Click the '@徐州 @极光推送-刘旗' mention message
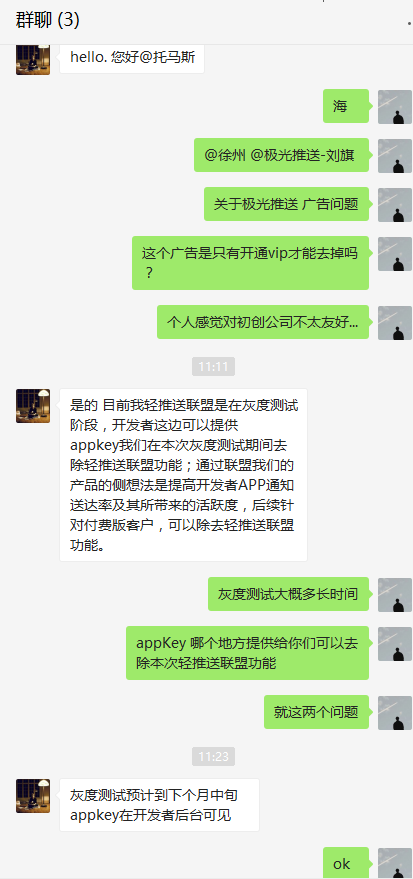The height and width of the screenshot is (879, 413). 281,155
